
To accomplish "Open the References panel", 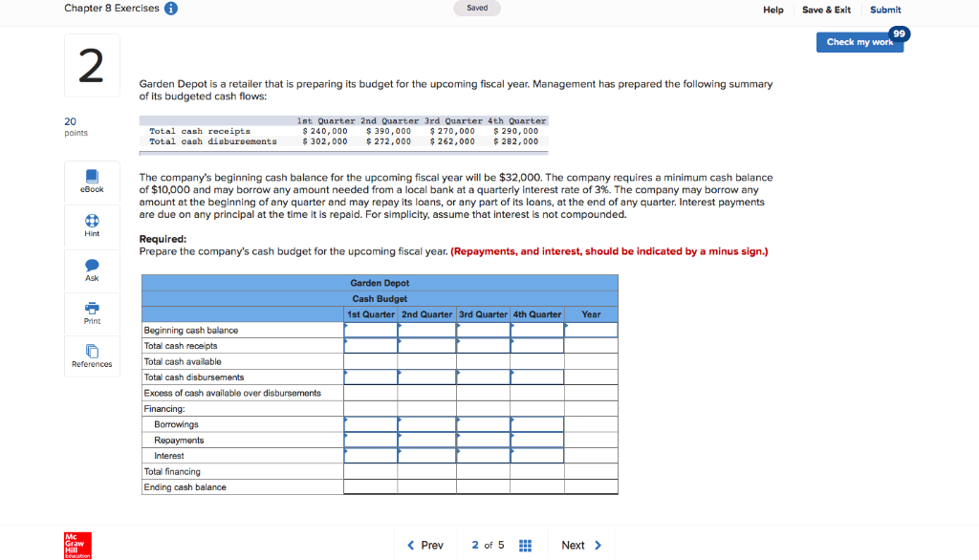I will pos(91,355).
